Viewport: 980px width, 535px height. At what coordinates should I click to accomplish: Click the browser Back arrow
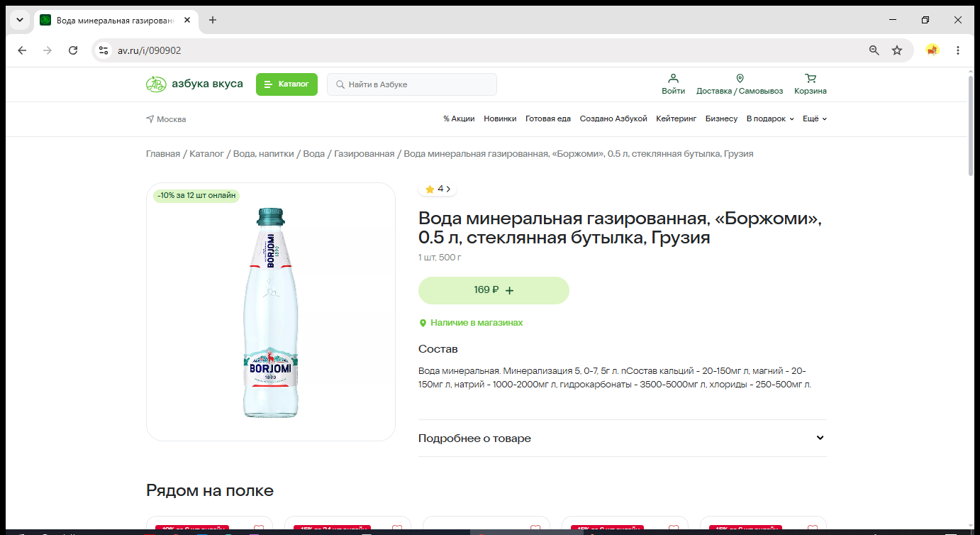(22, 50)
